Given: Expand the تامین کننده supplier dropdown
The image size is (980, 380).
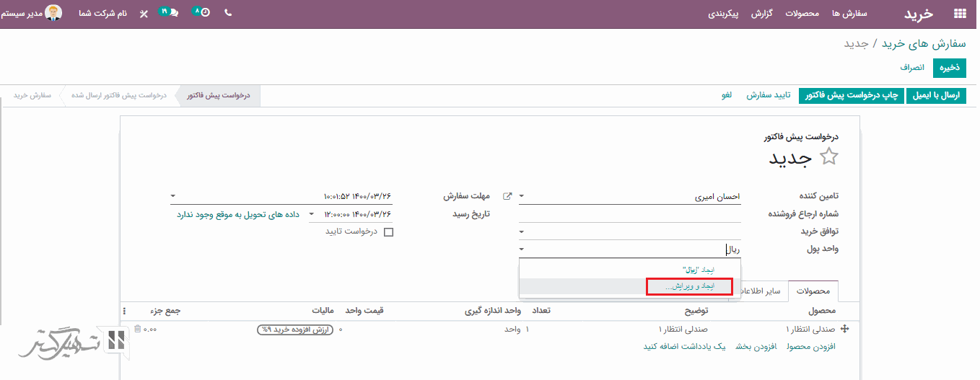Looking at the screenshot, I should click(522, 196).
